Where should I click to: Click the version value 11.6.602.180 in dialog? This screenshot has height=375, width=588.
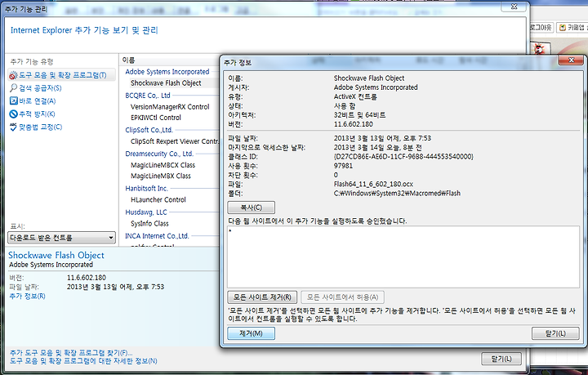pyautogui.click(x=354, y=124)
